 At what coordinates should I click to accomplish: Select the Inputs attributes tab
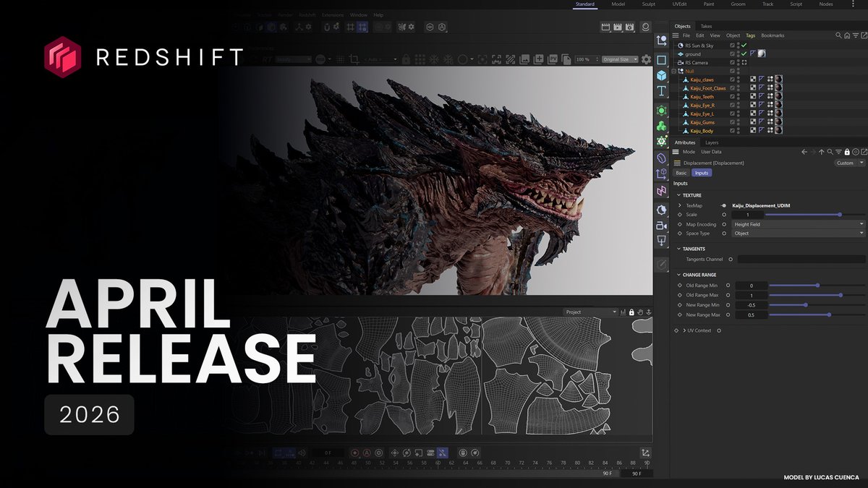coord(701,173)
